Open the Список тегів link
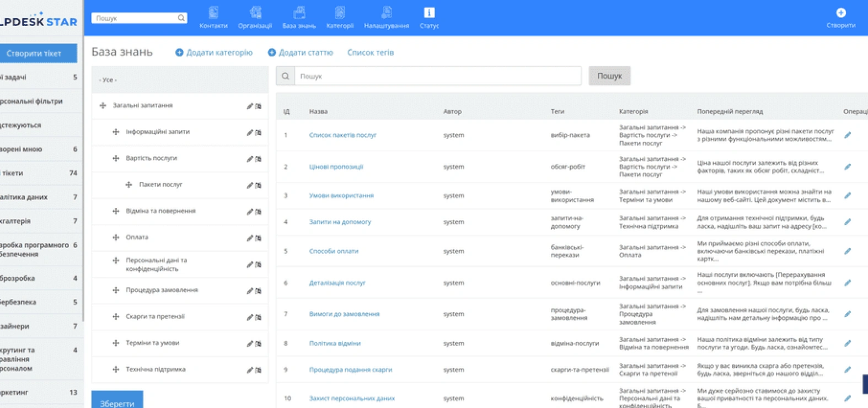This screenshot has height=408, width=868. 371,52
